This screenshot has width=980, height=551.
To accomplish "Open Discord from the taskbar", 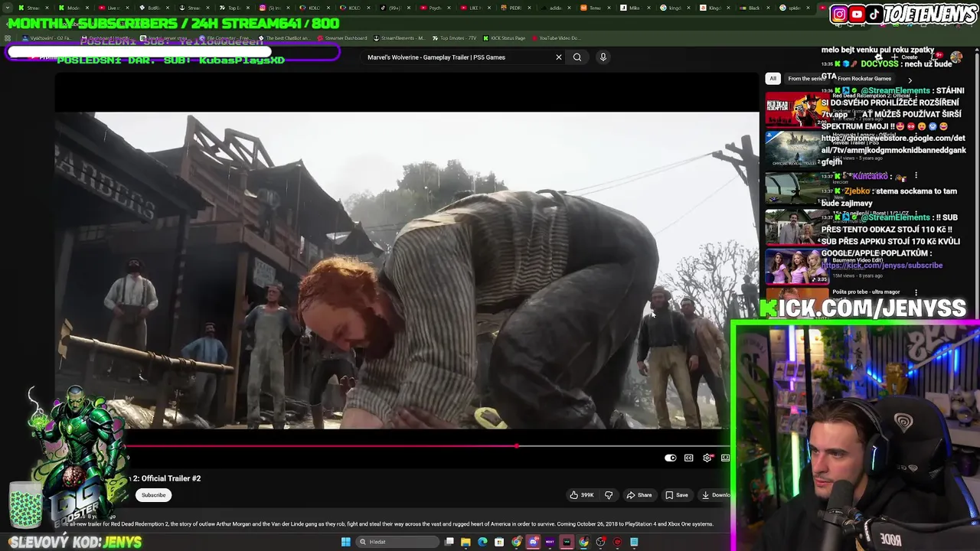I will (x=533, y=542).
